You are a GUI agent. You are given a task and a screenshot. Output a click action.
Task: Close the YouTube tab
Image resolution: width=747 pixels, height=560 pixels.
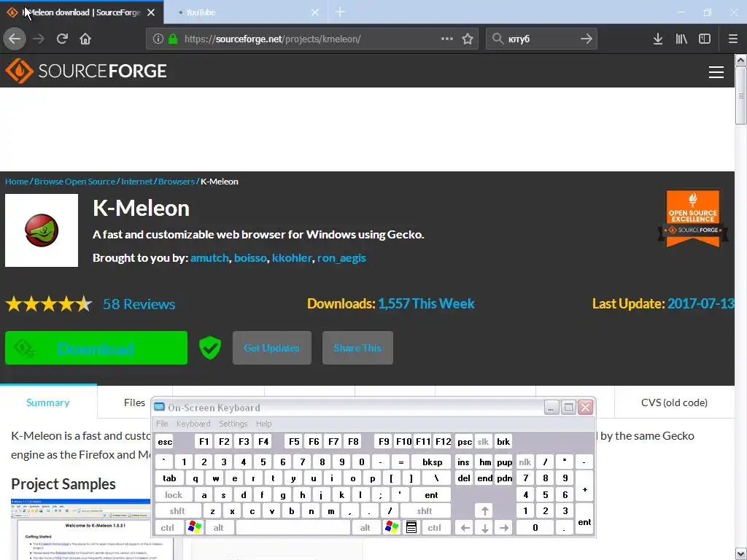pyautogui.click(x=315, y=12)
